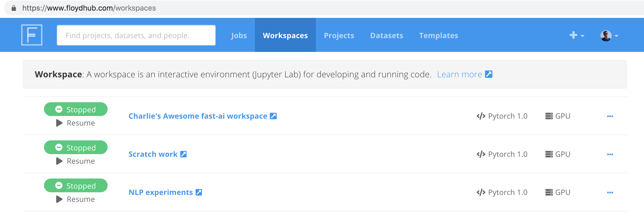This screenshot has width=644, height=214.
Task: Open the user avatar account menu
Action: point(609,35)
